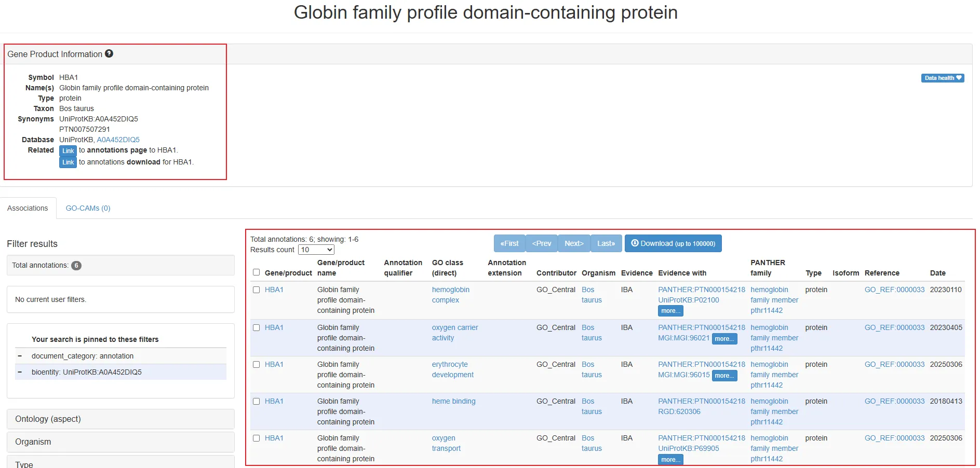Open the Results count dropdown
Screen dimensions: 980x468
[316, 250]
